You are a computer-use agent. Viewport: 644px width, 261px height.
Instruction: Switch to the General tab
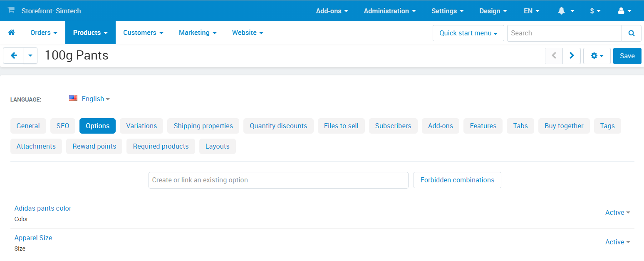pos(28,126)
